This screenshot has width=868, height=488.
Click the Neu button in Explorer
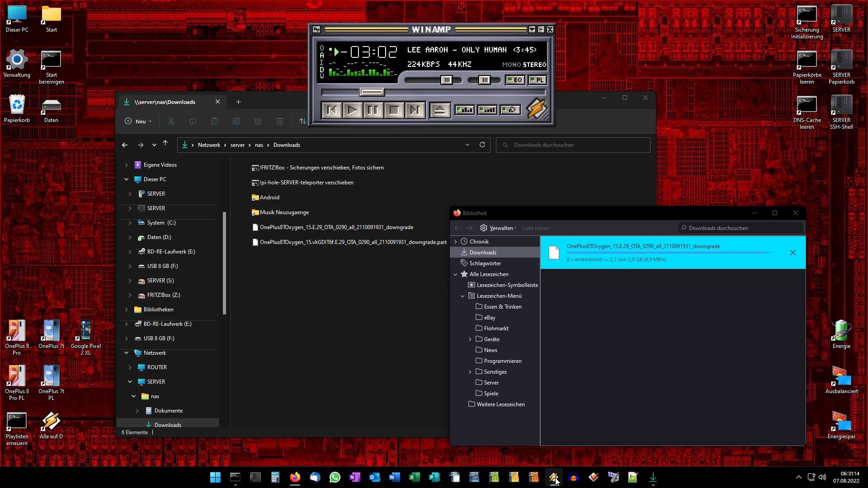click(138, 121)
